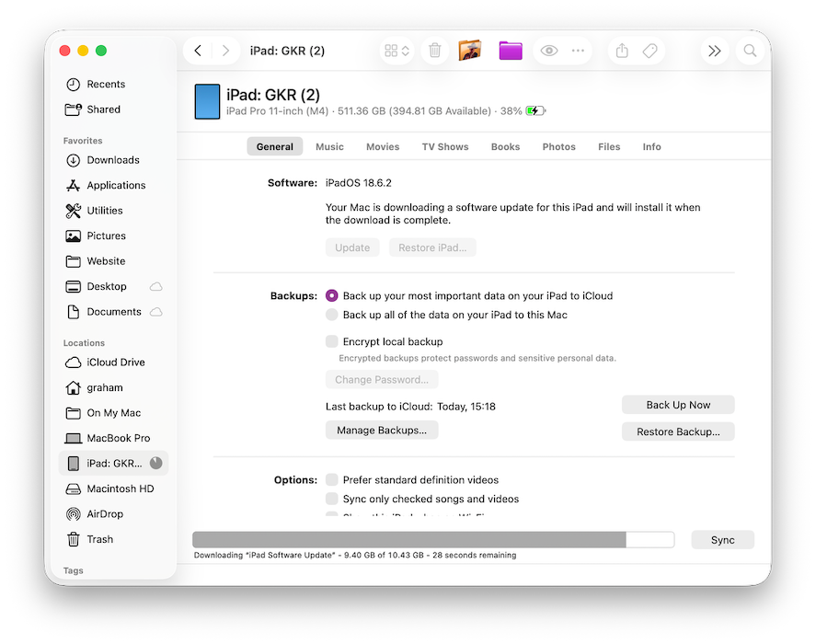The width and height of the screenshot is (816, 644).
Task: Switch to the Files tab
Action: click(608, 147)
